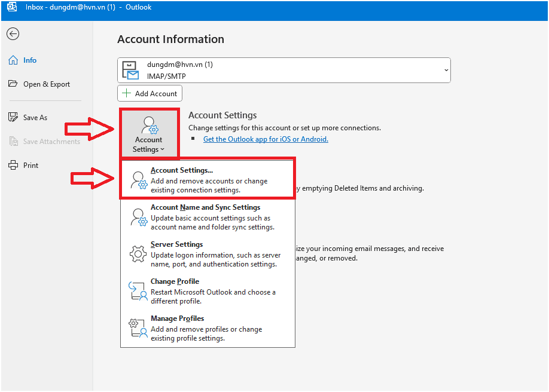Viewport: 549px width, 392px height.
Task: Open the Account Settings dropdown button
Action: click(149, 133)
